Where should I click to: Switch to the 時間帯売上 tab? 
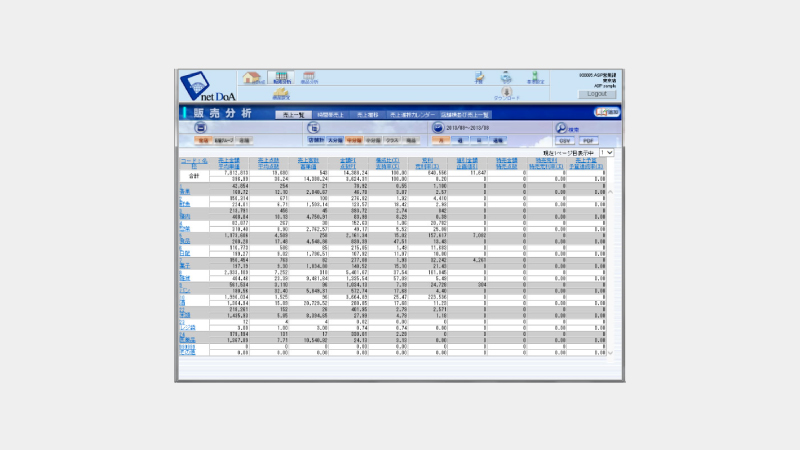coord(331,115)
